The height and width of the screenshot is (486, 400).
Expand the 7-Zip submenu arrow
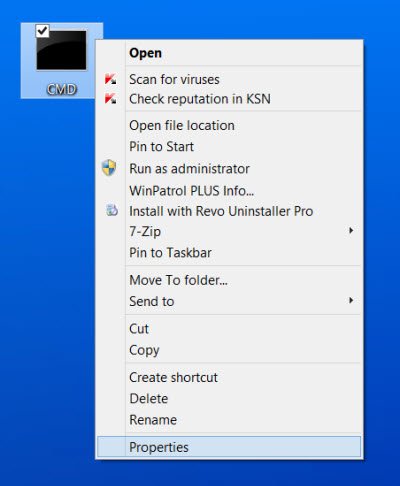coord(351,230)
